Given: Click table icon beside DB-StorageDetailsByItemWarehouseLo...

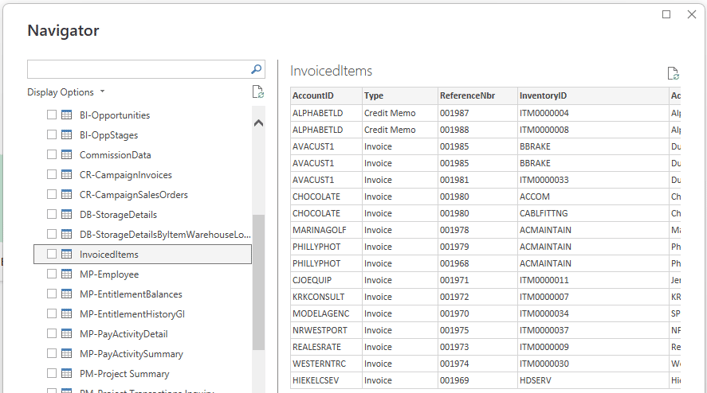Looking at the screenshot, I should [x=66, y=234].
